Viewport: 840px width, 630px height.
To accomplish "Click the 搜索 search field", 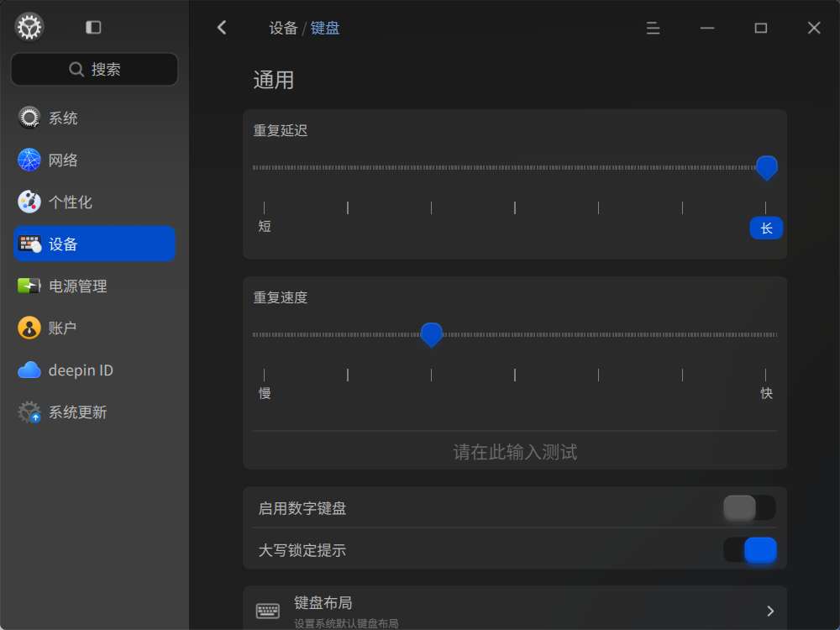I will 94,69.
